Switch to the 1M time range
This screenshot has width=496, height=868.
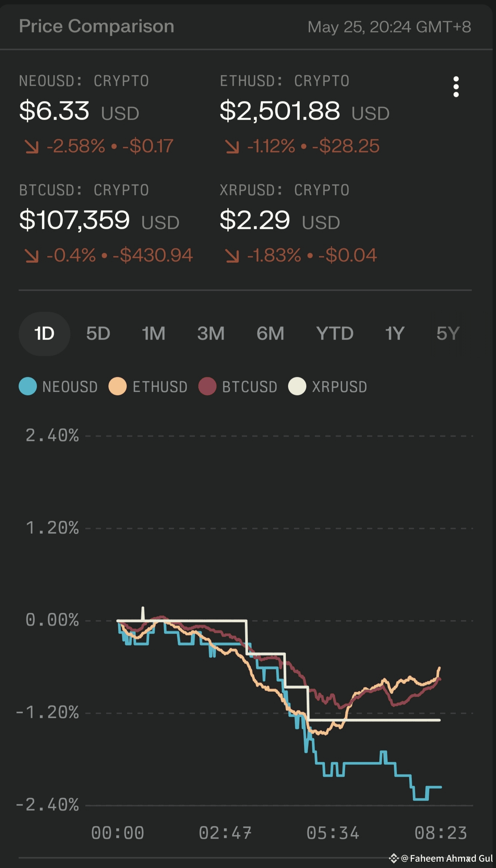(x=154, y=334)
